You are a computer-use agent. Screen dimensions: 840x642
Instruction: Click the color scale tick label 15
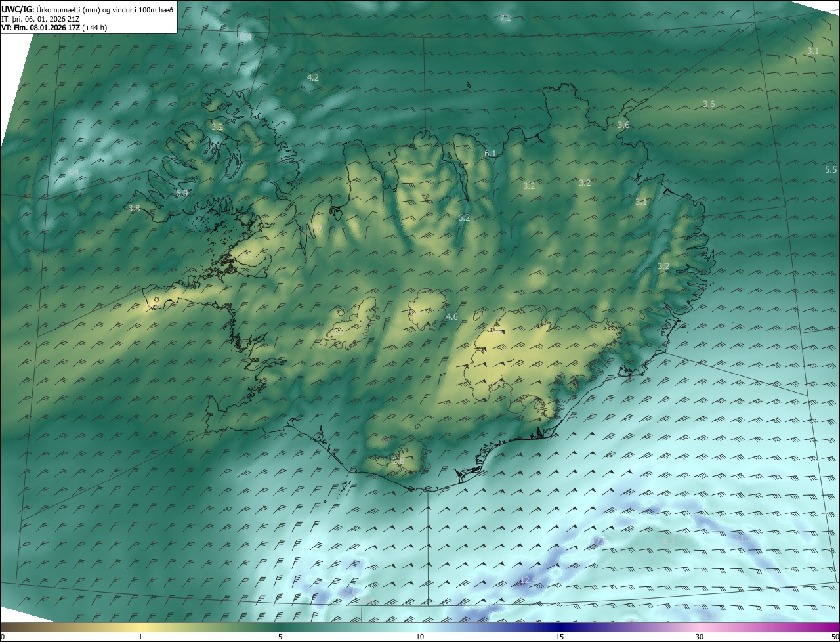click(x=560, y=637)
